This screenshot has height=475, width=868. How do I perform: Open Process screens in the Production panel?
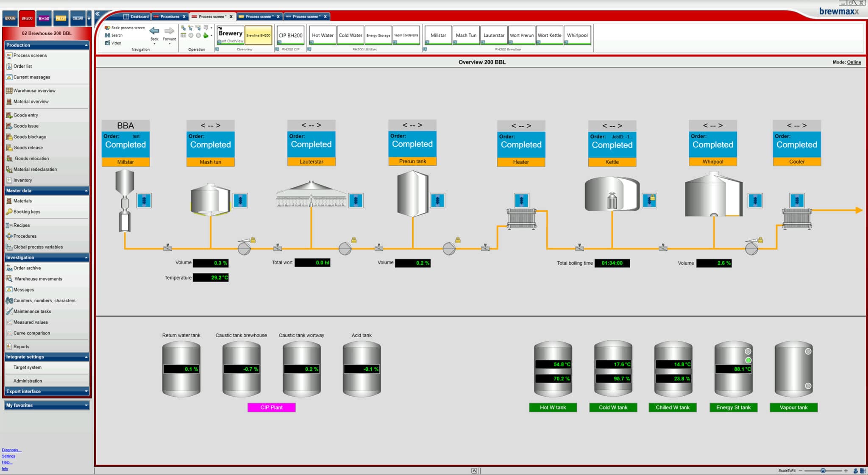[30, 55]
